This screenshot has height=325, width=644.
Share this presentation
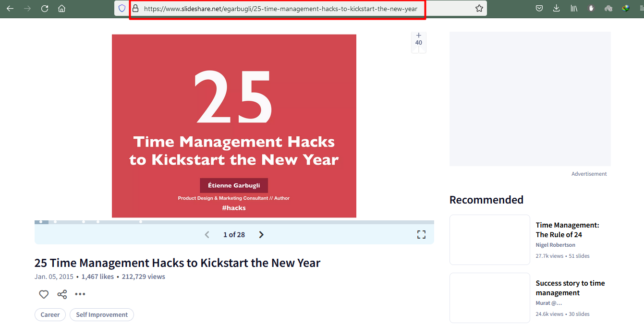[62, 294]
